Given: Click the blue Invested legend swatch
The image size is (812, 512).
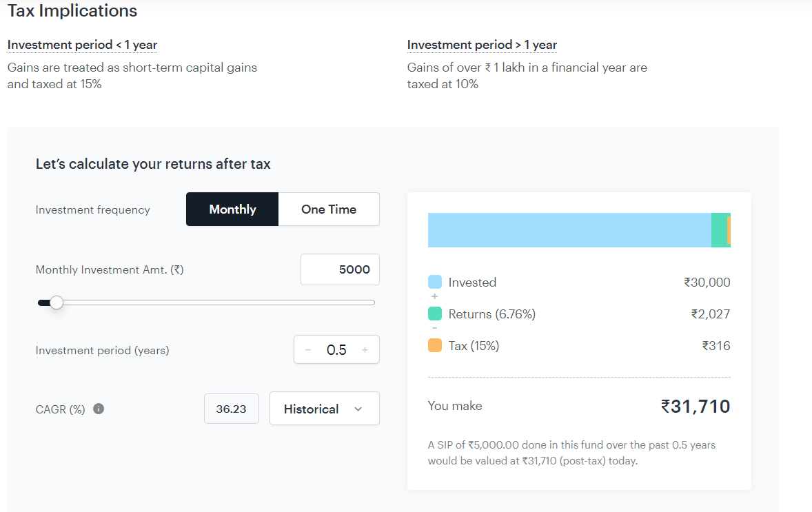Looking at the screenshot, I should 435,282.
